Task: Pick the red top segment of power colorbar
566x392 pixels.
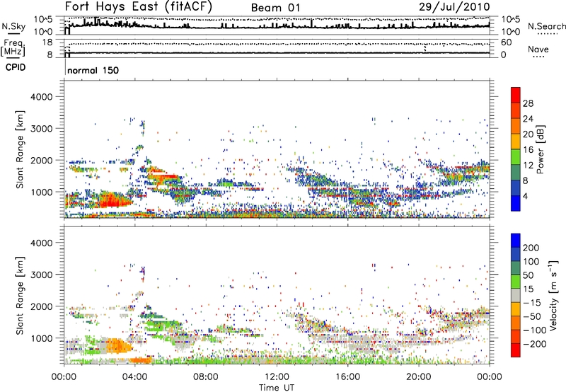Action: tap(516, 95)
